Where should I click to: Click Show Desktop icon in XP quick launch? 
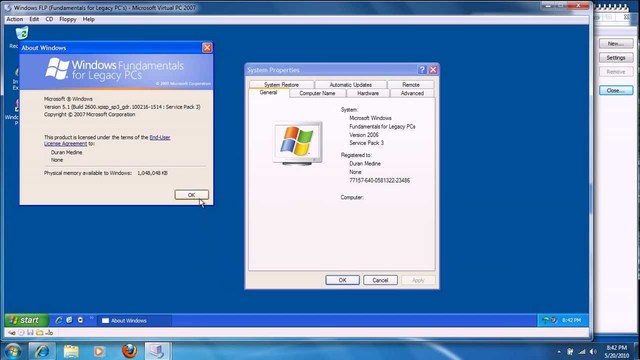click(x=69, y=320)
